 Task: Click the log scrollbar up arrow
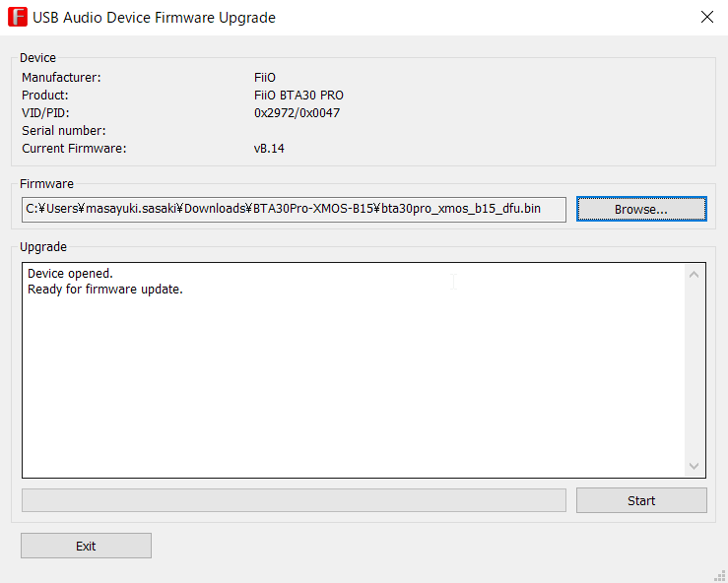(694, 275)
